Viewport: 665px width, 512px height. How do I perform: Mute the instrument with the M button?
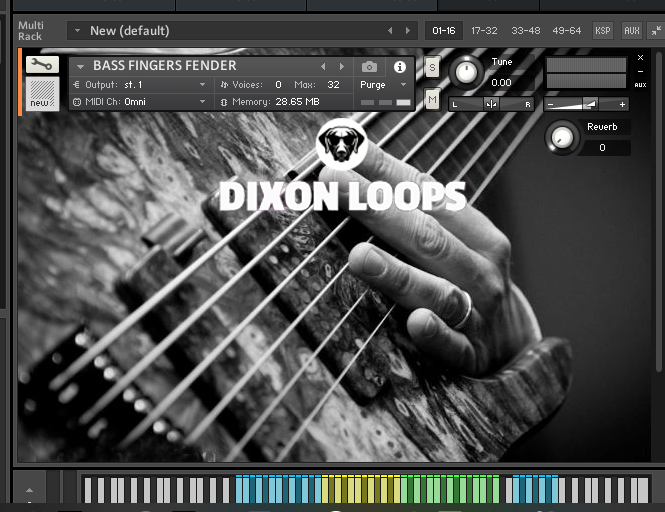[x=432, y=99]
